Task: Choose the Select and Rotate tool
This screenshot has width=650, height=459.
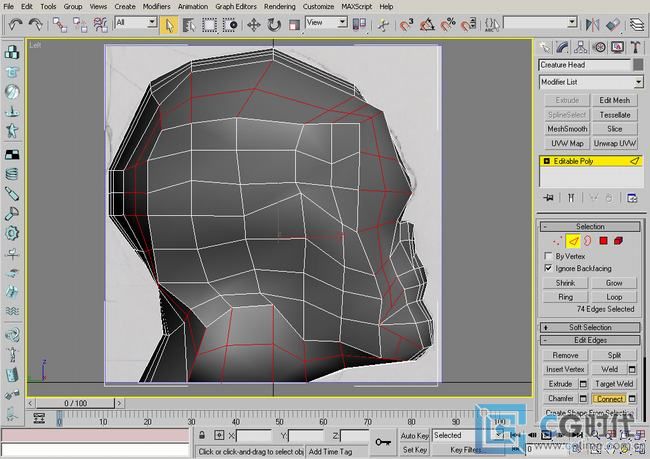Action: point(274,25)
